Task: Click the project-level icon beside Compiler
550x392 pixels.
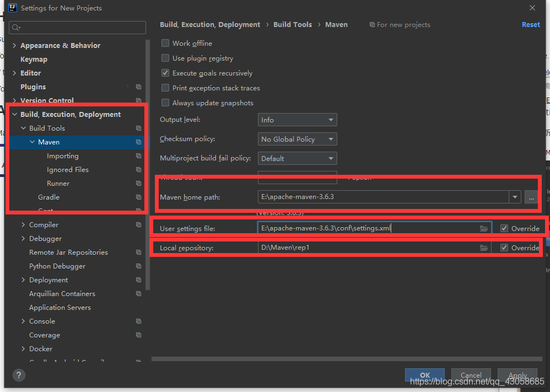Action: (138, 224)
